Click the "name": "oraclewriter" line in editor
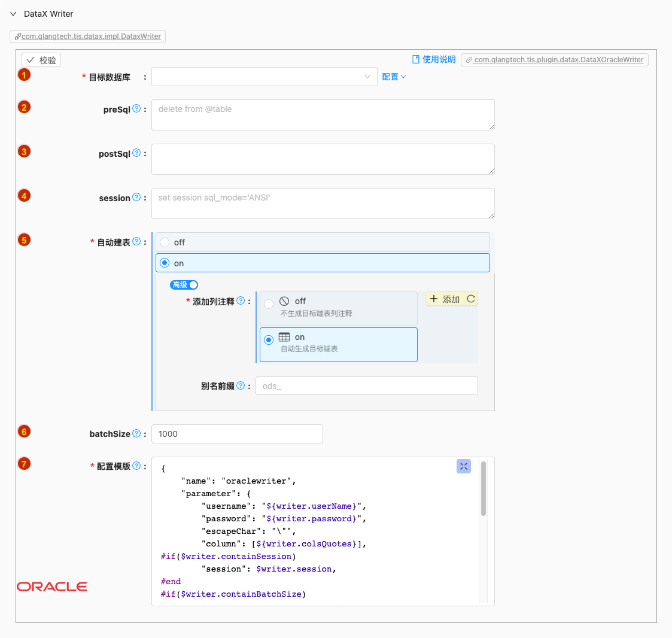The image size is (672, 638). (238, 481)
